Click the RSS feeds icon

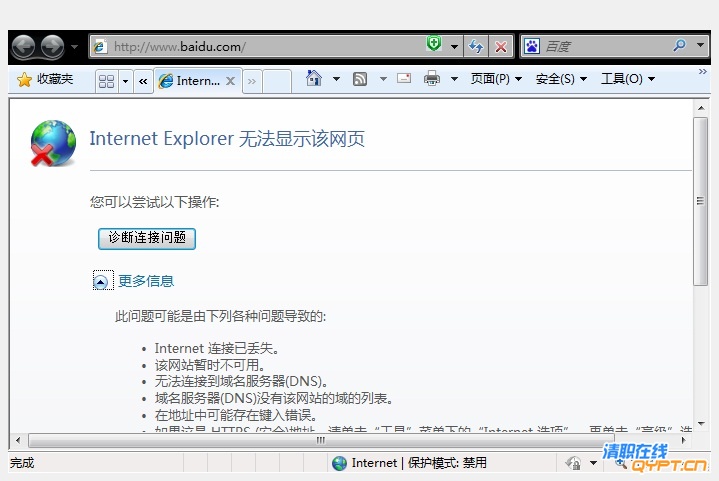click(x=360, y=79)
